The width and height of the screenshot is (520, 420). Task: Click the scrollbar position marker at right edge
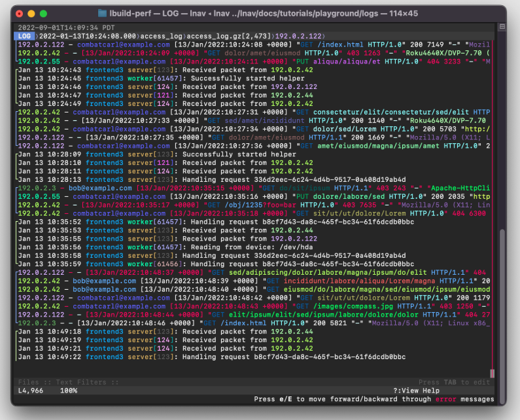pyautogui.click(x=492, y=374)
